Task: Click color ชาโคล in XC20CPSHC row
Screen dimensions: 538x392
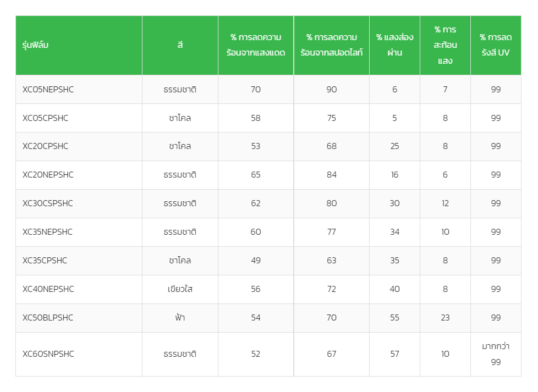Action: 180,146
